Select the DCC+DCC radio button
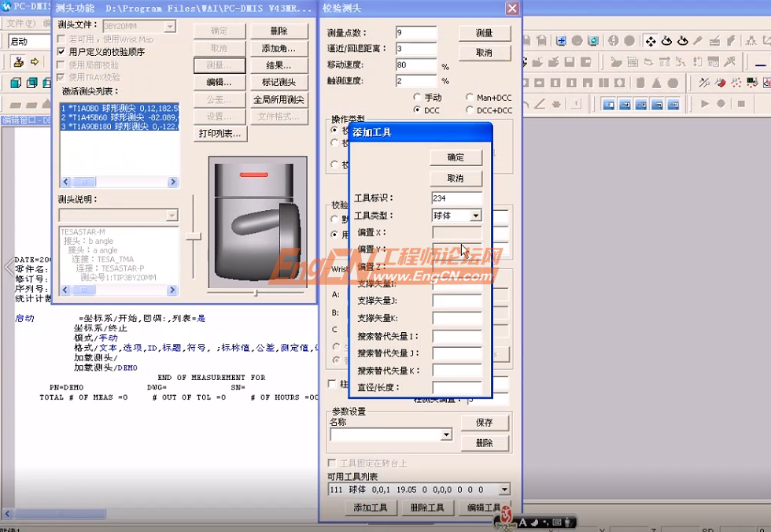771x532 pixels. pyautogui.click(x=469, y=109)
